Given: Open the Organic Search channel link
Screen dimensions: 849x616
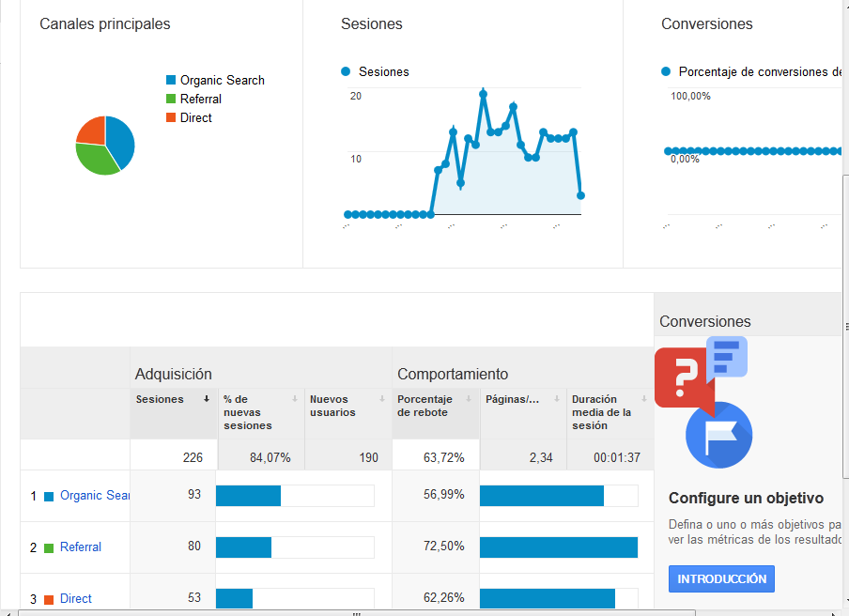Looking at the screenshot, I should 95,495.
